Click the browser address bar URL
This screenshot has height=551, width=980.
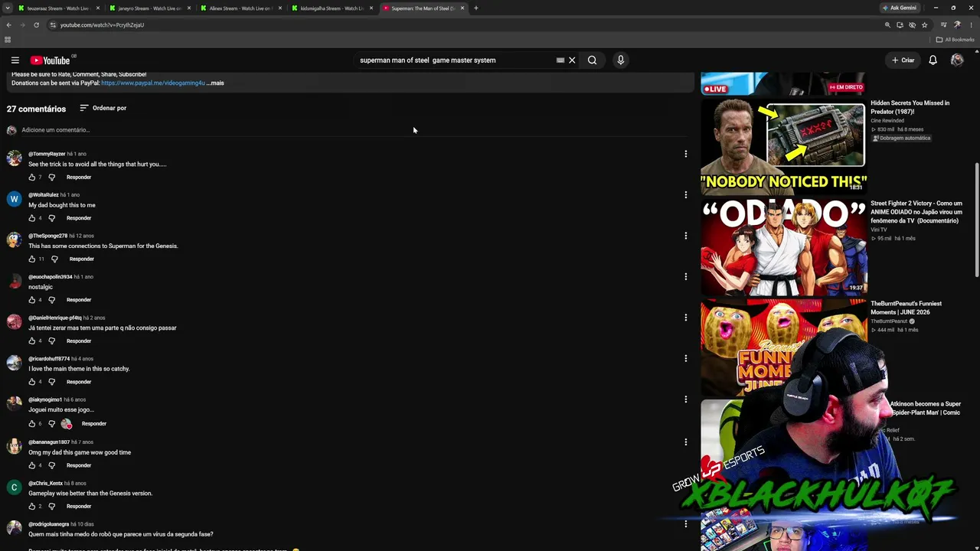102,25
